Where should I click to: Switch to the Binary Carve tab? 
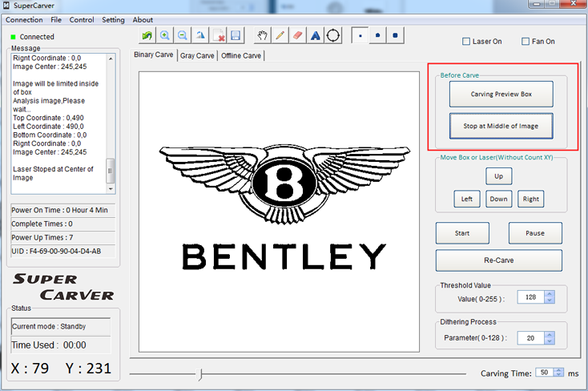pyautogui.click(x=153, y=54)
